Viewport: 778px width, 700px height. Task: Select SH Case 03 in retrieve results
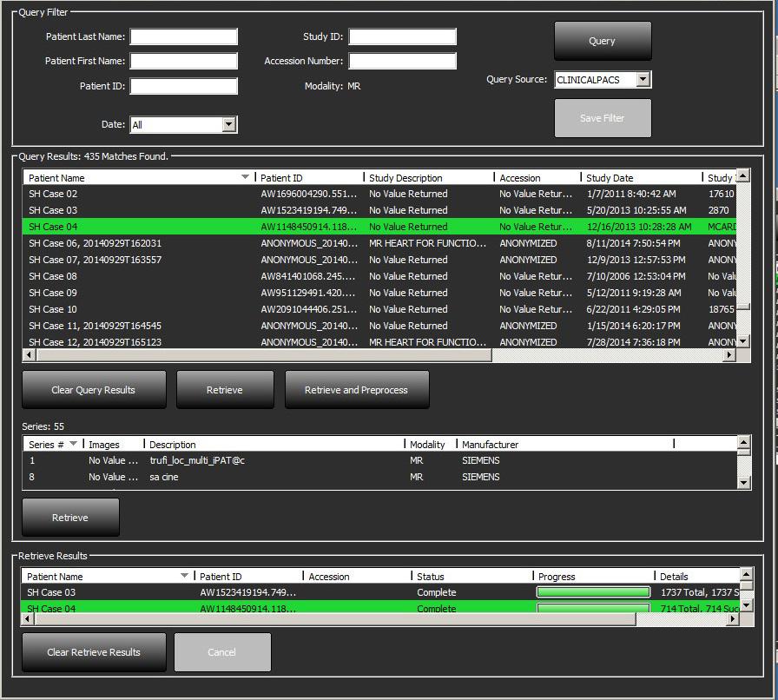point(380,592)
